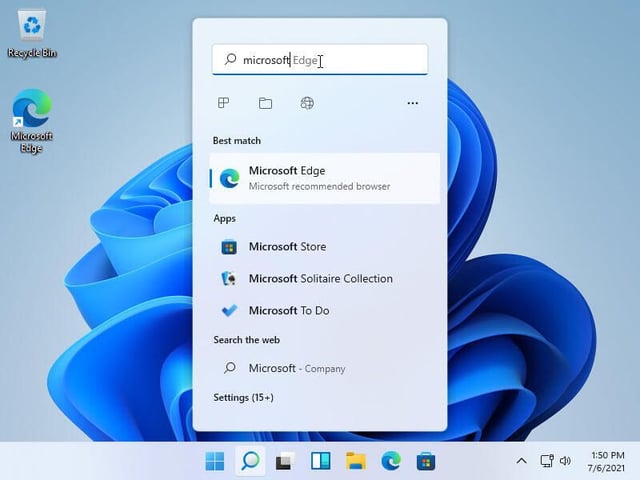Click the volume speaker tray icon
Screen dimensions: 640x480
tap(565, 461)
